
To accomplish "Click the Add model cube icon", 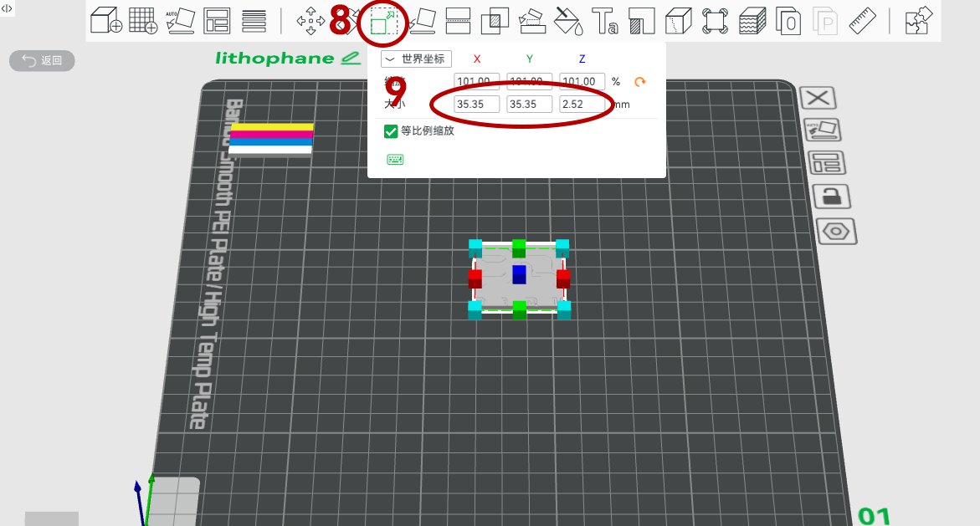I will tap(106, 21).
